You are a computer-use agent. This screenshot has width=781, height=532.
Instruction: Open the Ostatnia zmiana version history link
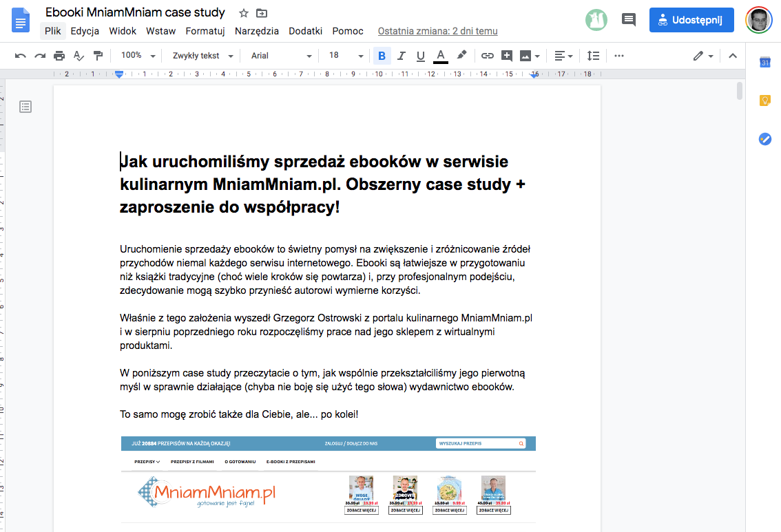pyautogui.click(x=437, y=31)
